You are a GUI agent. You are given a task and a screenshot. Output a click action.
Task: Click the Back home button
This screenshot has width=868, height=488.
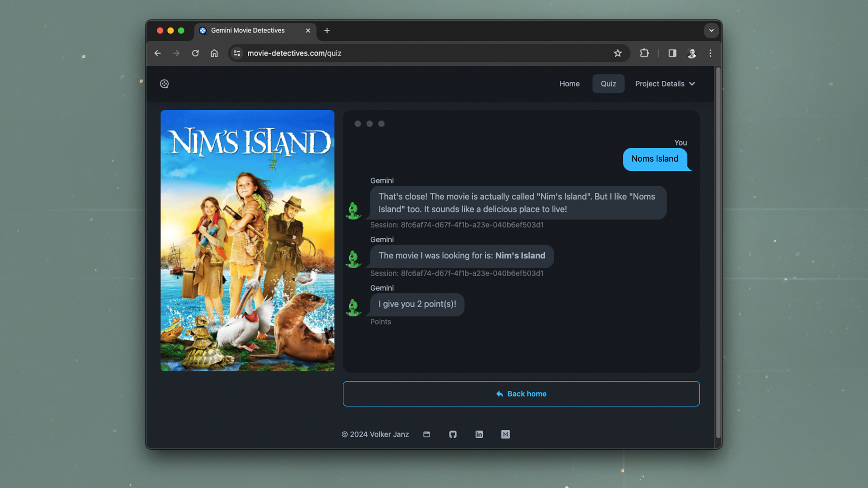521,394
